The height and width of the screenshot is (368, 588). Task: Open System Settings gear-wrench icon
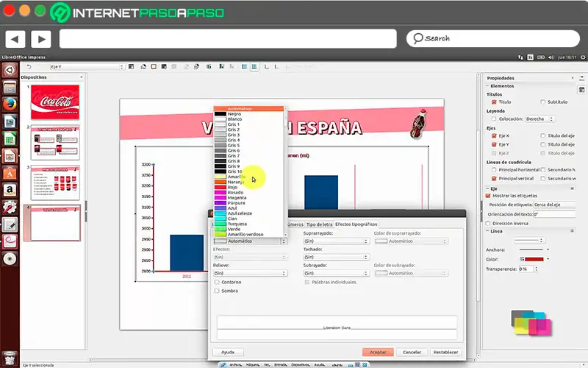10,208
